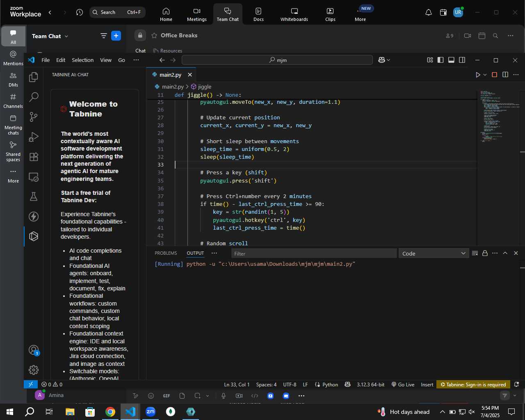Open Testing flask icon in activity bar
The image size is (525, 420).
tap(34, 196)
